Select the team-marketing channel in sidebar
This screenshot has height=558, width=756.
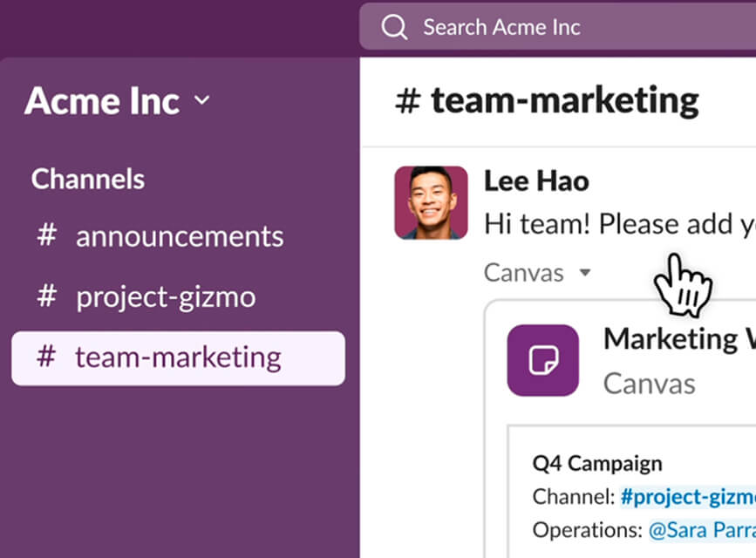(179, 357)
